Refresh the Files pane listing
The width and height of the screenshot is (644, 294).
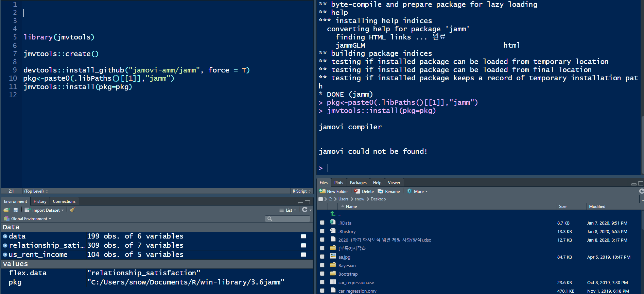(x=641, y=191)
